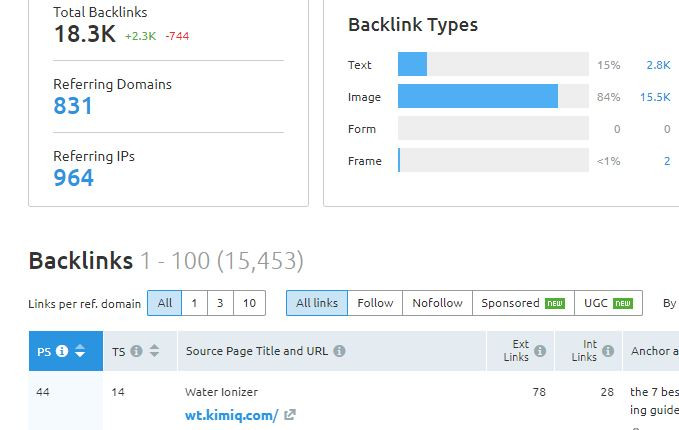
Task: Select 1 link per ref. domain
Action: pyautogui.click(x=194, y=303)
